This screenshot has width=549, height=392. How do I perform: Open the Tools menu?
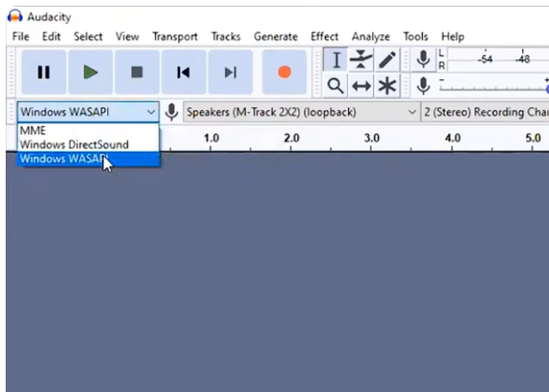pos(416,36)
